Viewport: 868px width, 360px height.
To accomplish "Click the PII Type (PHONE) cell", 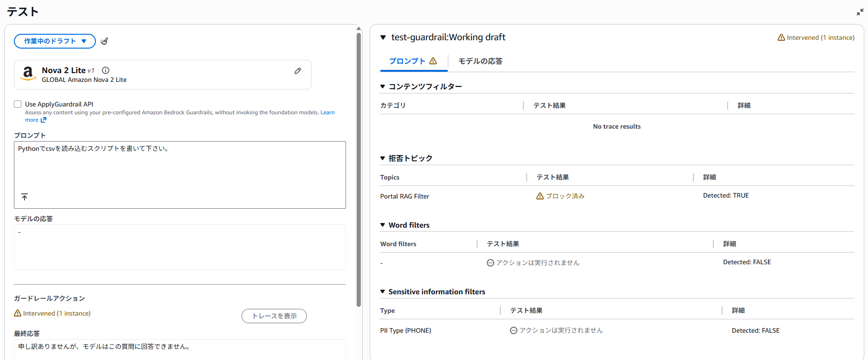I will [406, 330].
